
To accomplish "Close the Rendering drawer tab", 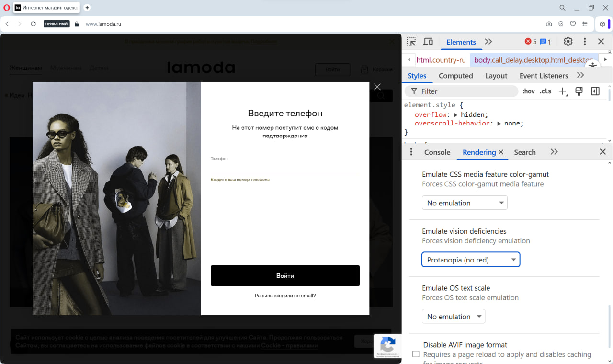I will click(x=501, y=152).
